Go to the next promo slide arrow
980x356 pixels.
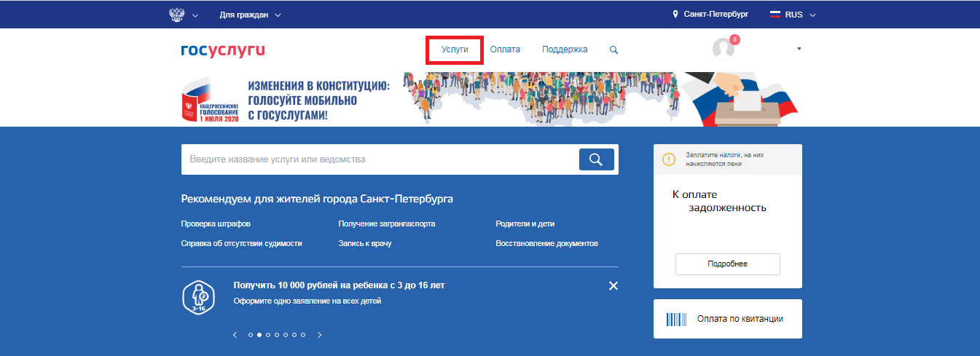tap(319, 335)
